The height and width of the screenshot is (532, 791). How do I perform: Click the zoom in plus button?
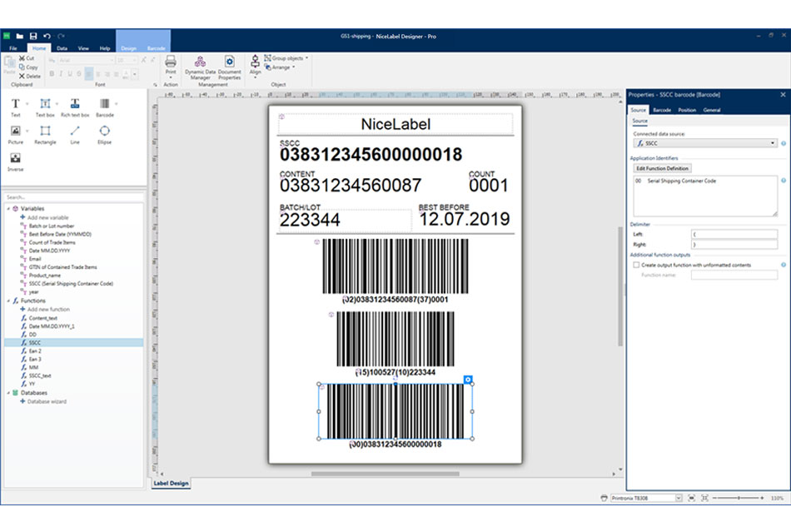click(x=762, y=498)
